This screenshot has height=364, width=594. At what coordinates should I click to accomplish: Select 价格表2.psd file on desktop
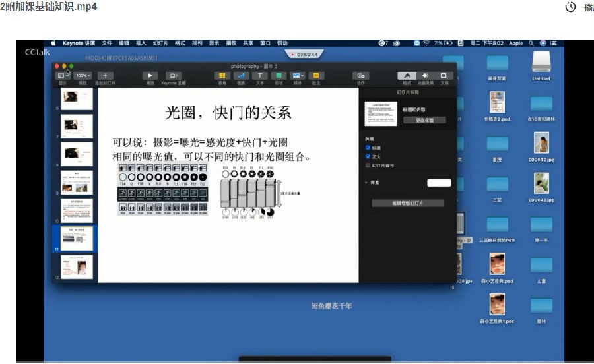pos(497,103)
